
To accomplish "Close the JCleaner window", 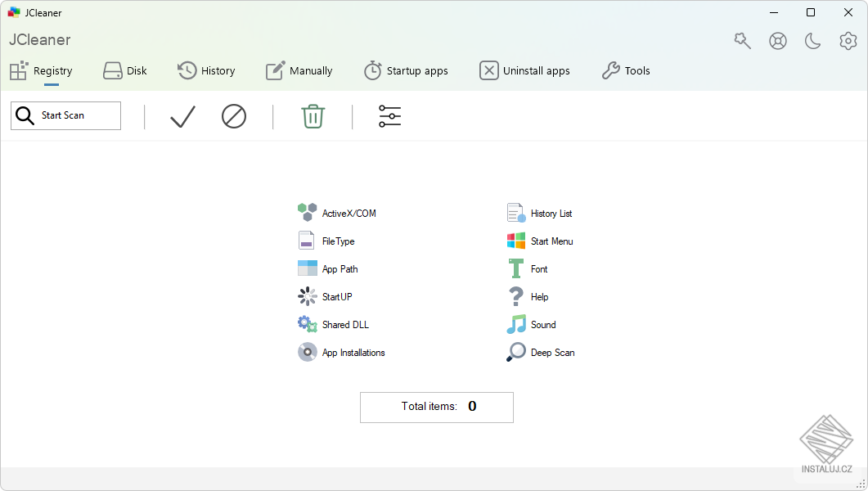I will (x=848, y=12).
